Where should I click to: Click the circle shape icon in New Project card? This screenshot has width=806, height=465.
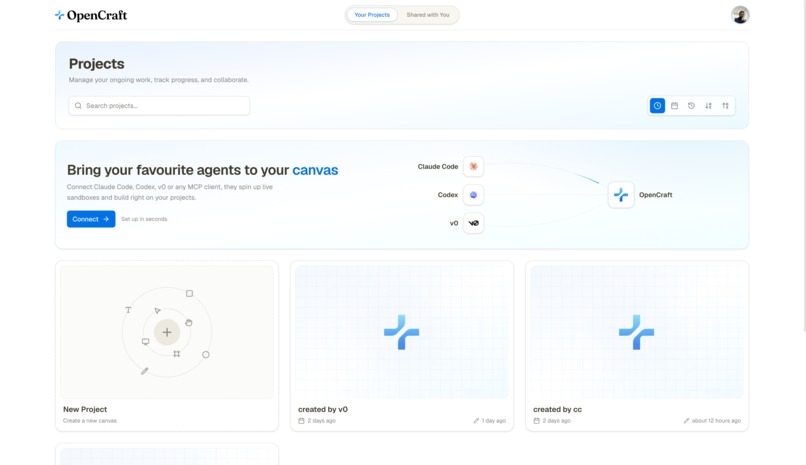point(206,355)
